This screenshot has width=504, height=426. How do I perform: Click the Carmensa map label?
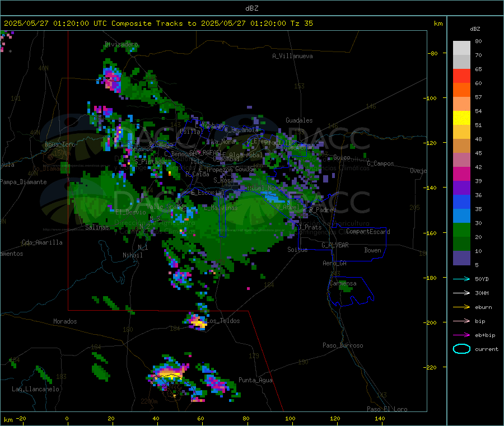click(343, 283)
